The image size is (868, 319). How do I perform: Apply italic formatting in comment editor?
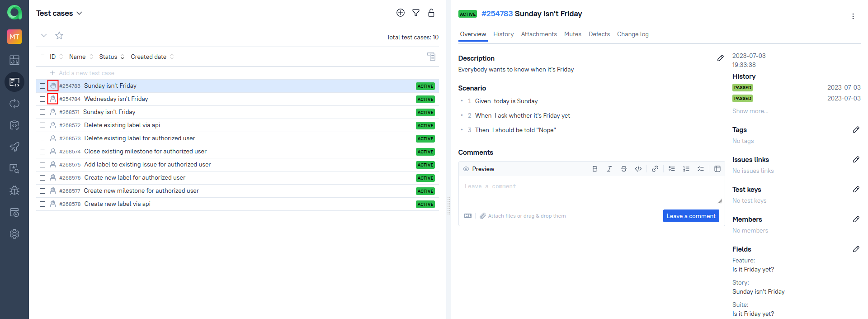(609, 169)
